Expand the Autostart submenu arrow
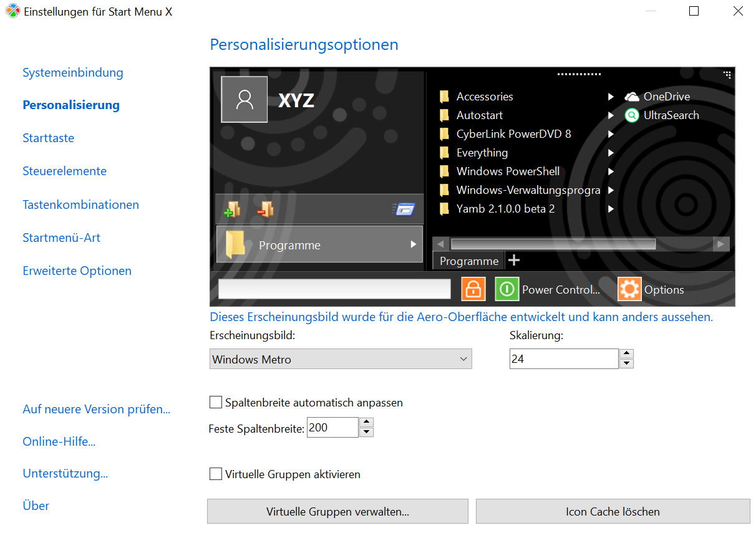This screenshot has height=538, width=756. 611,115
